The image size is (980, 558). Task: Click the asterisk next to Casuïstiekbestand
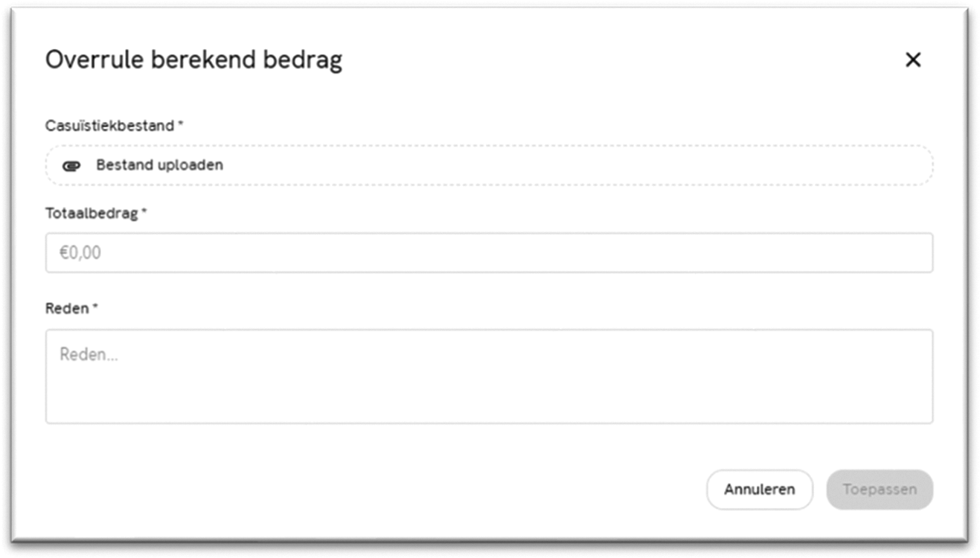(x=181, y=124)
